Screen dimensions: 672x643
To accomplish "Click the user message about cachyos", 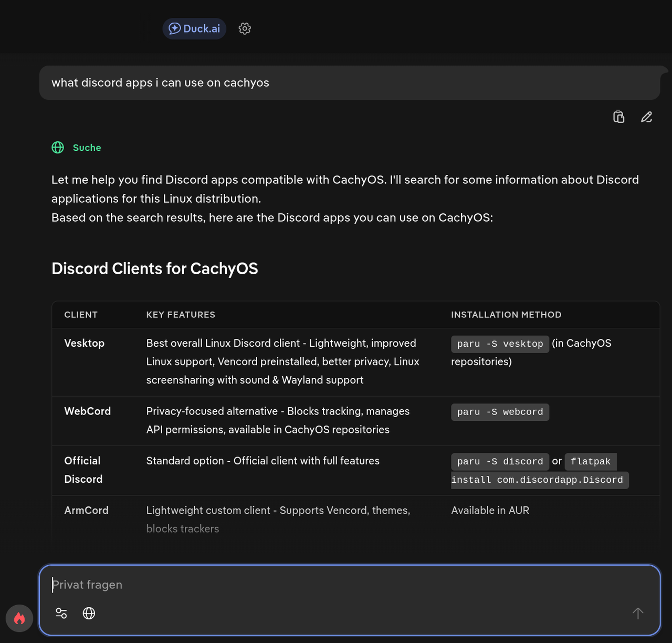I will pos(160,83).
